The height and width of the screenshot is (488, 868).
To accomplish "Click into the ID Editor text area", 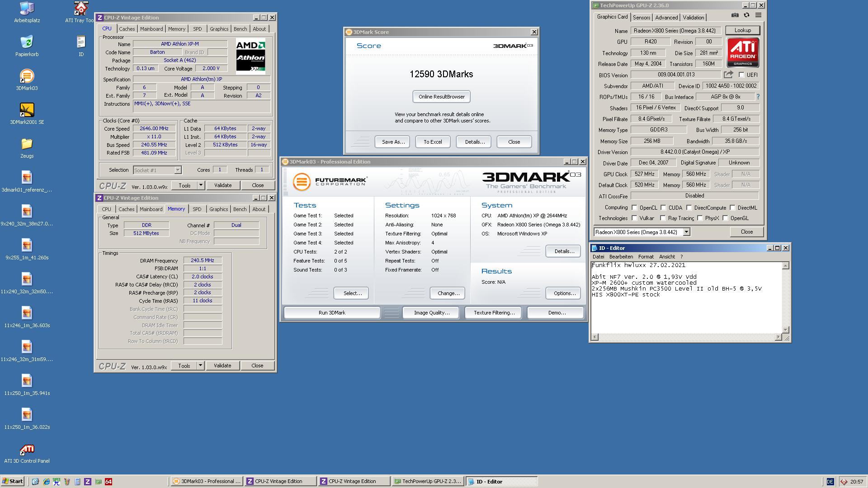I will (x=686, y=297).
